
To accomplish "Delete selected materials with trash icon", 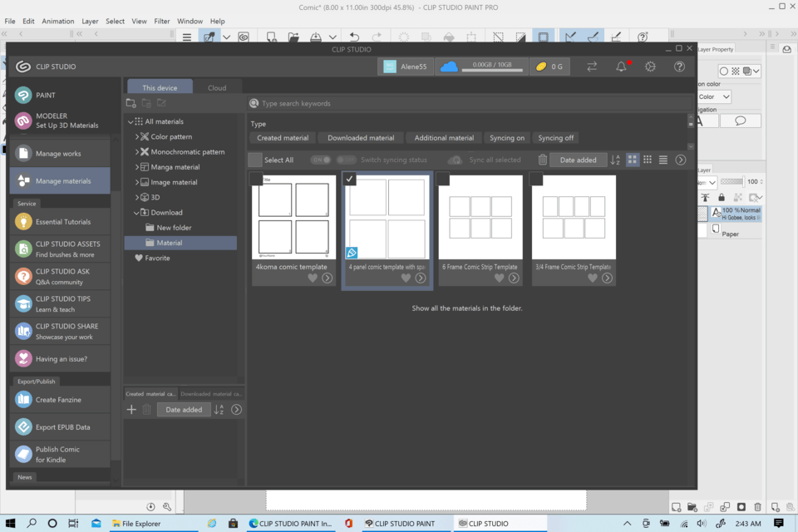I will tap(543, 160).
